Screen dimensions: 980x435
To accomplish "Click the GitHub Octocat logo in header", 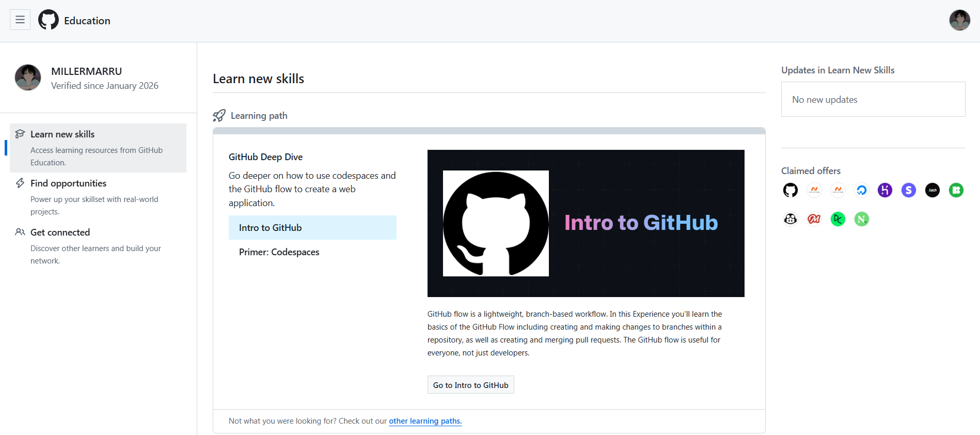I will click(49, 20).
